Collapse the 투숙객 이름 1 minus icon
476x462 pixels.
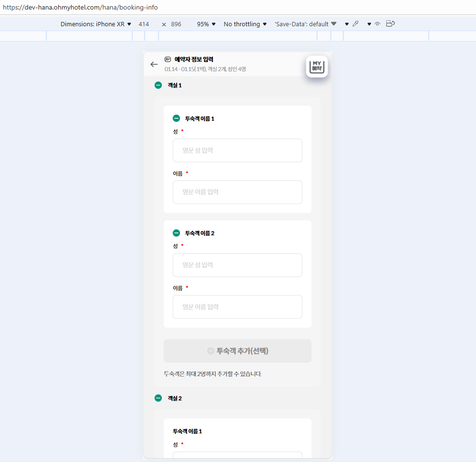(x=176, y=118)
